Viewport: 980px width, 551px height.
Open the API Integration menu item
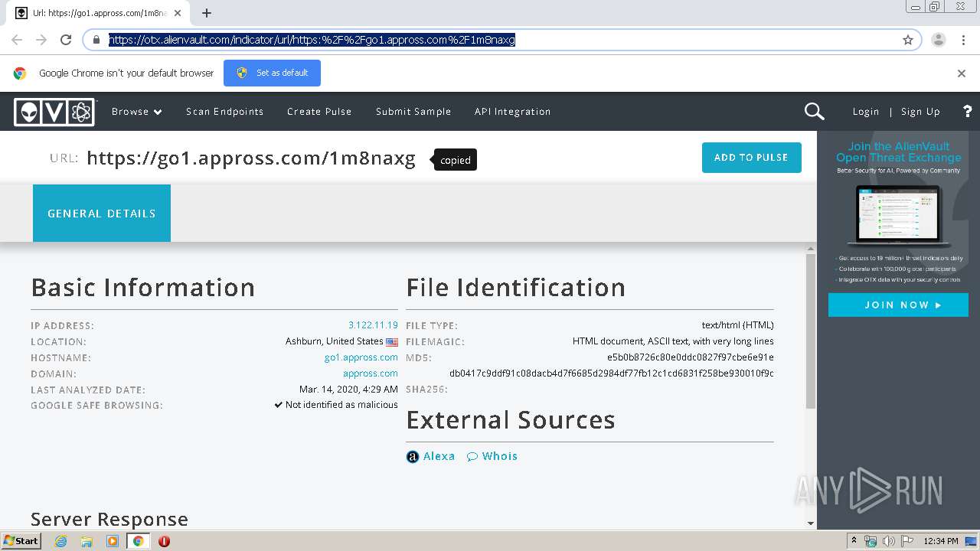pos(512,112)
